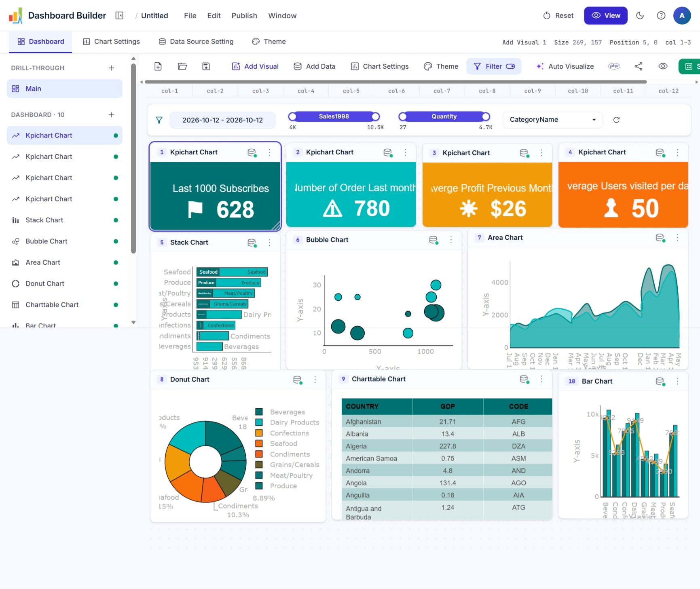
Task: Open three-dot menu on Area Chart
Action: click(x=678, y=238)
